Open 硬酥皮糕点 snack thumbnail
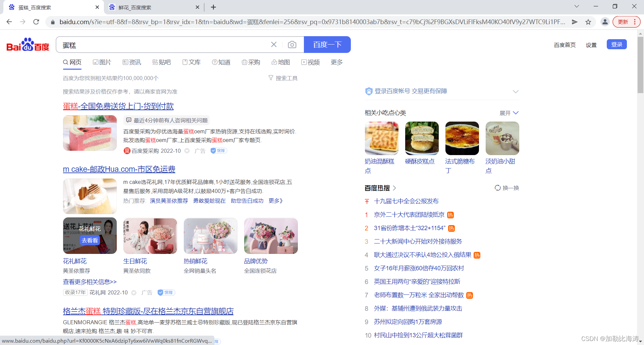Image resolution: width=644 pixels, height=345 pixels. (422, 138)
